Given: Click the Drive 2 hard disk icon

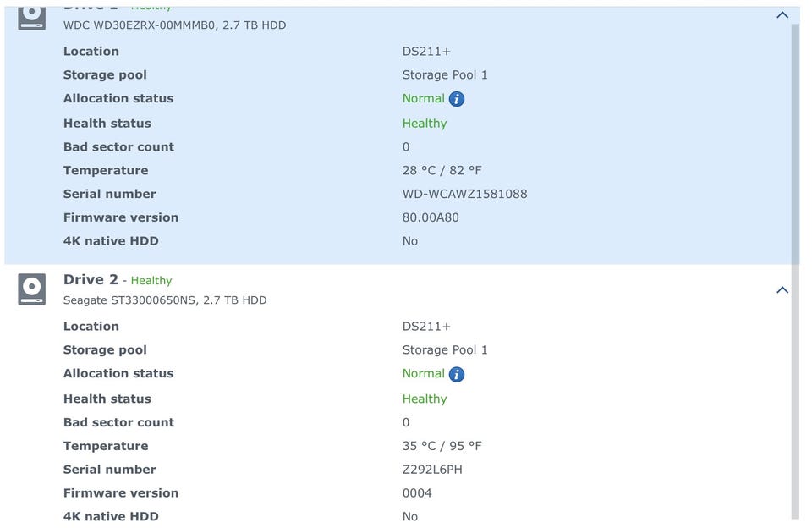Looking at the screenshot, I should (32, 289).
